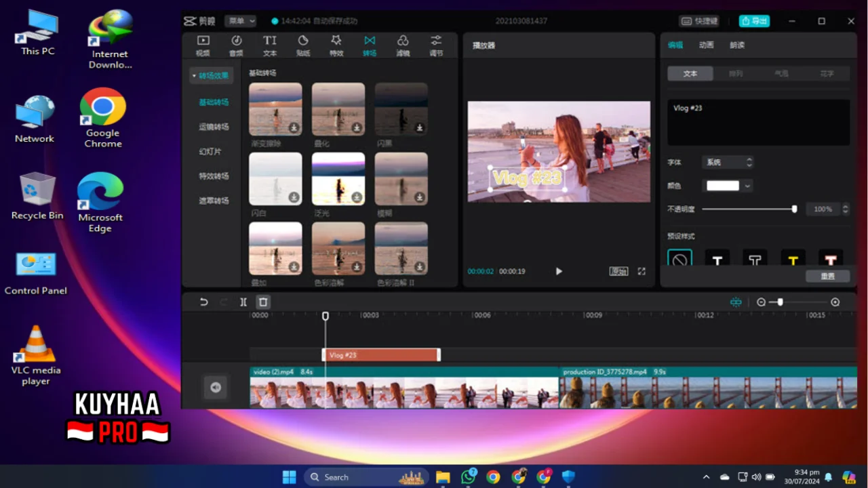This screenshot has width=868, height=488.
Task: Open the 视频 (video) media tab
Action: coord(203,45)
